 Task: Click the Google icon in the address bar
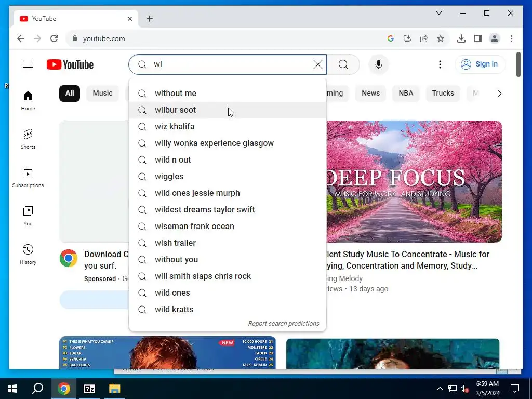click(x=391, y=38)
